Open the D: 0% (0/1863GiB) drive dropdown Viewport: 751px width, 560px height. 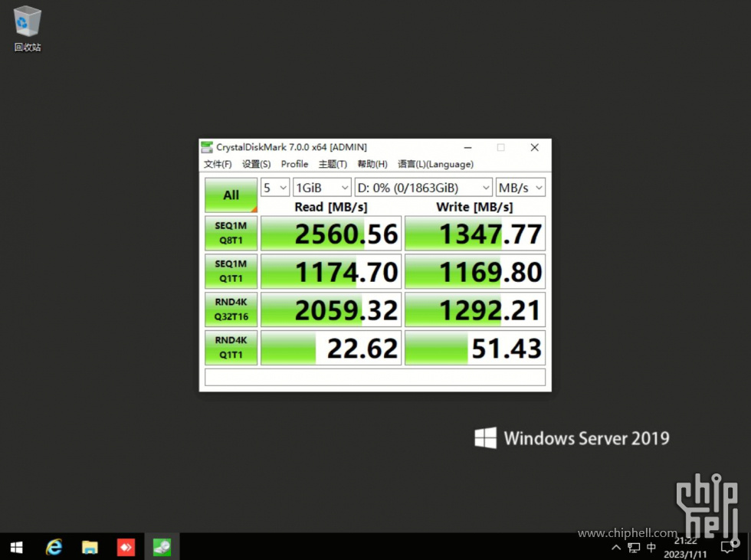(423, 188)
